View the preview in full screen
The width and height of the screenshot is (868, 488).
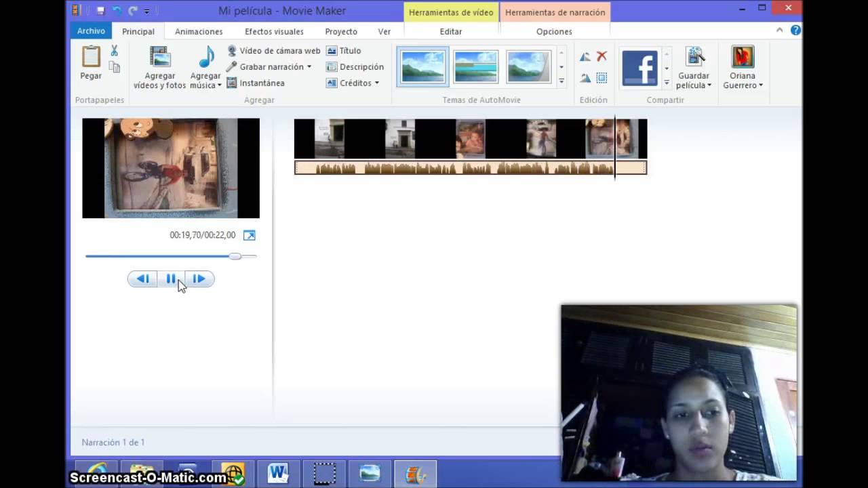click(250, 235)
